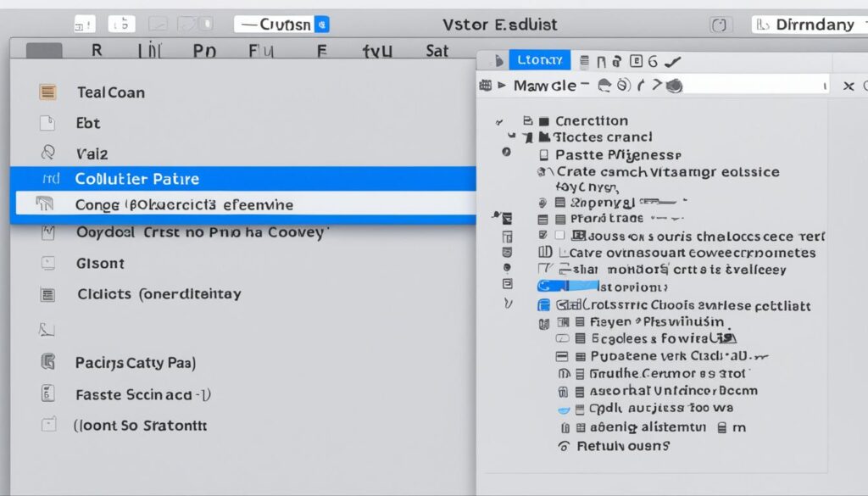
Task: Toggle the rounded box beside Ecgolees
Action: (562, 338)
